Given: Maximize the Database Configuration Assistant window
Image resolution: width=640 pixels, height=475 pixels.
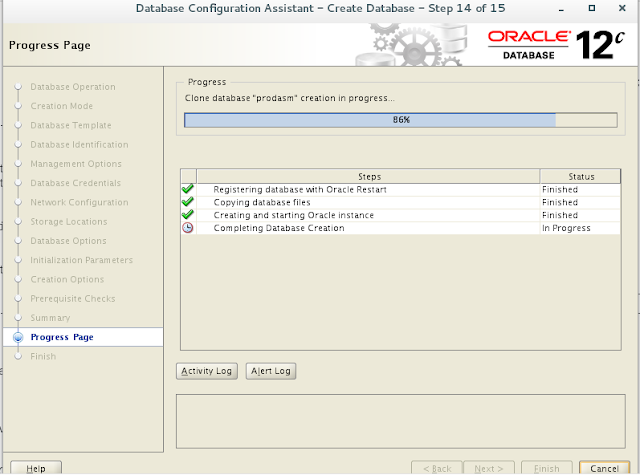Looking at the screenshot, I should [591, 8].
